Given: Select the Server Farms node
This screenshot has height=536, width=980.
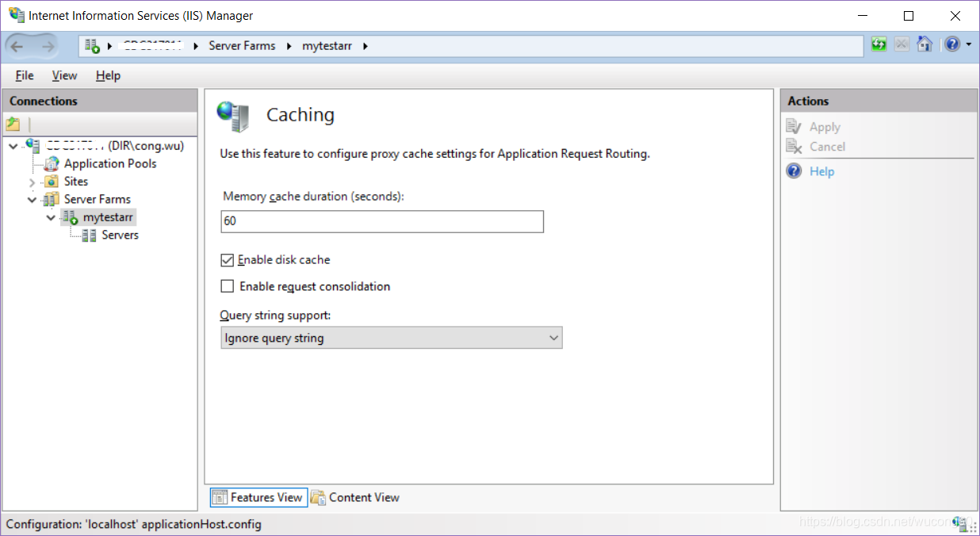Looking at the screenshot, I should pyautogui.click(x=98, y=199).
